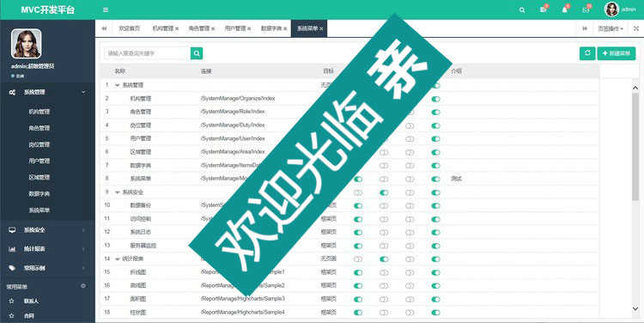Focus the keyword search input field
644x323 pixels.
147,53
